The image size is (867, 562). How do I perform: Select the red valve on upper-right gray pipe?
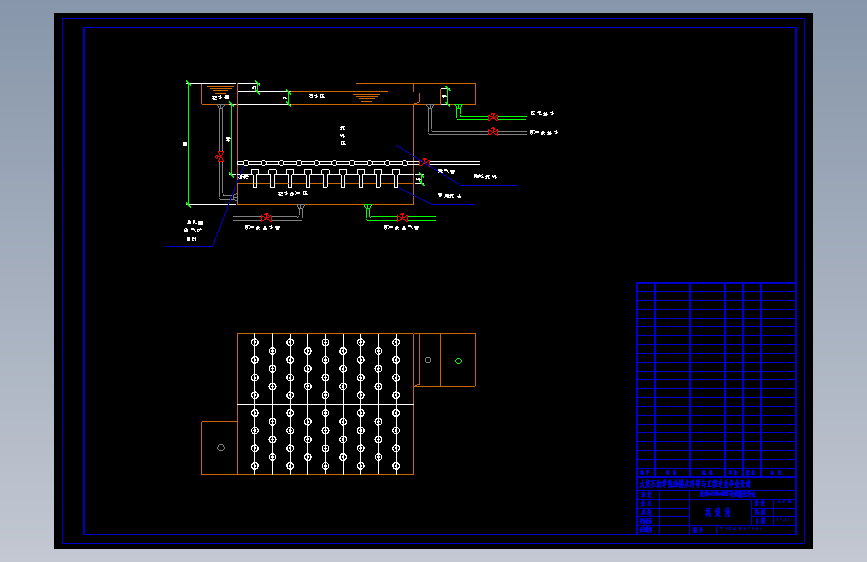(493, 132)
